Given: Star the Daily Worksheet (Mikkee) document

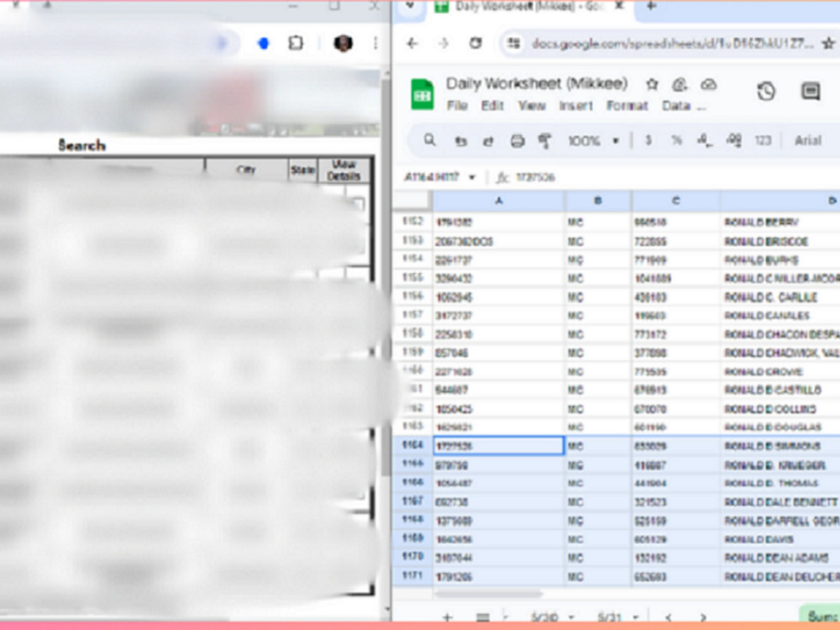Looking at the screenshot, I should (x=652, y=84).
